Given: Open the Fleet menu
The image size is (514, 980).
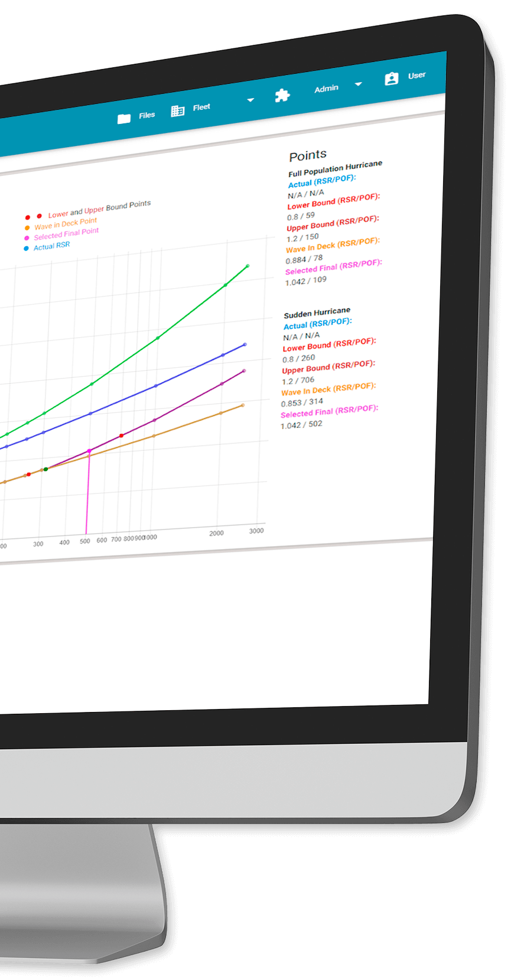Looking at the screenshot, I should coord(201,107).
